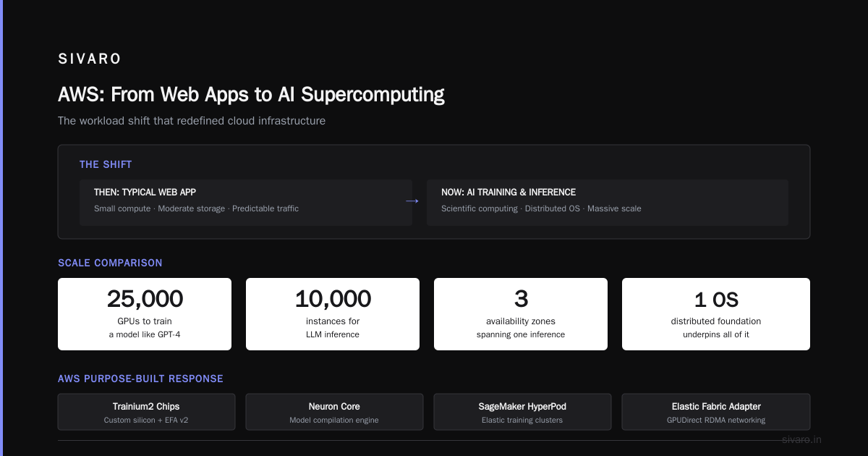Click the "SCALE COMPARISON" section heading

[110, 263]
